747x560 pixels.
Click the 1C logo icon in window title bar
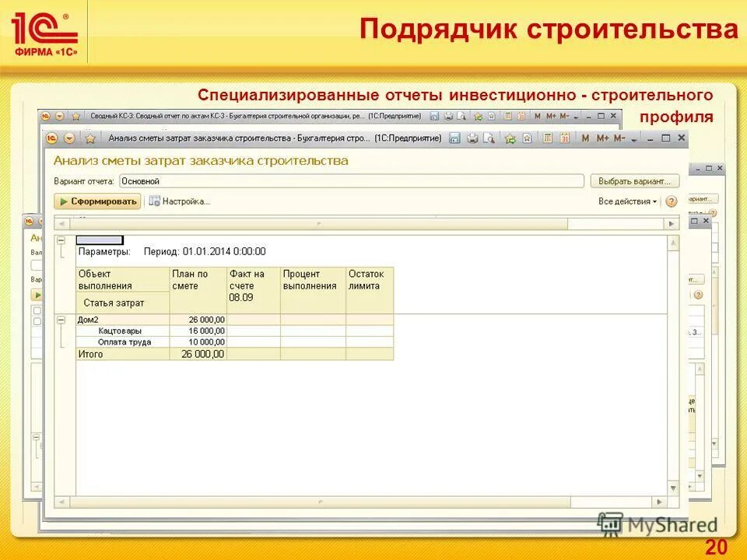(53, 138)
